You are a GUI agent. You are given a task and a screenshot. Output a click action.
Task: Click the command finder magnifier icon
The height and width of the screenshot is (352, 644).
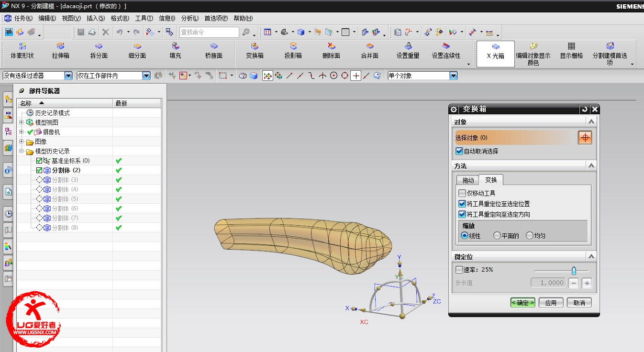pos(246,32)
